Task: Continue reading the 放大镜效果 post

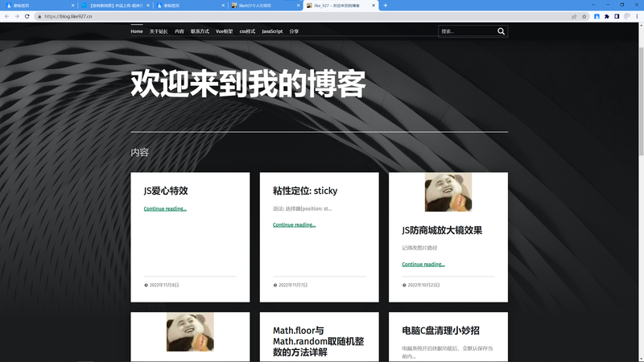Action: (x=423, y=264)
